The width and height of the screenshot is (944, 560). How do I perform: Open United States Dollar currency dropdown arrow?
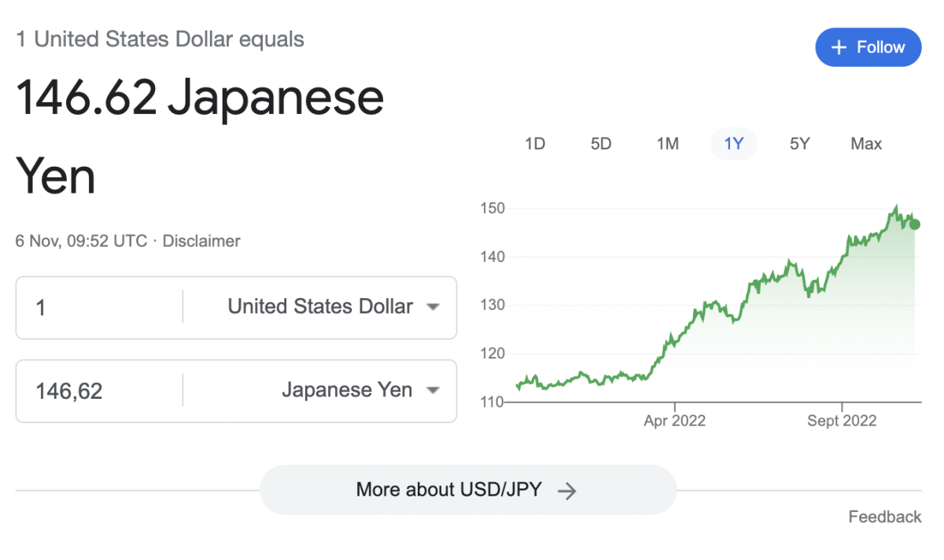(x=433, y=307)
